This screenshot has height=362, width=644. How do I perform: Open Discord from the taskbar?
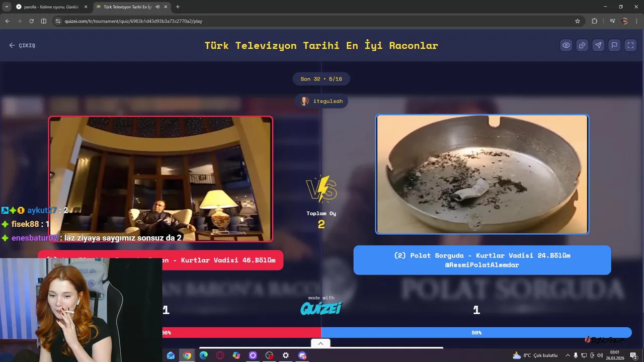(302, 355)
